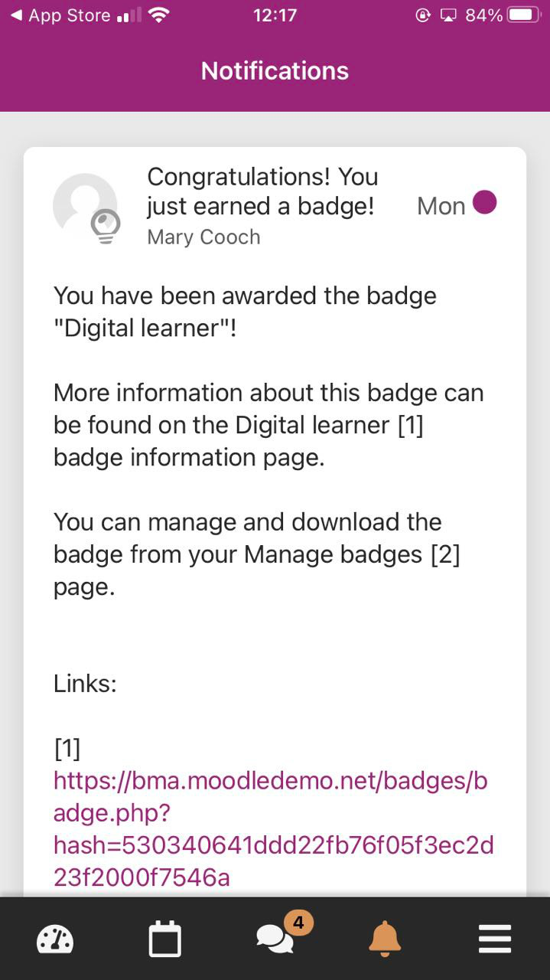Screen dimensions: 550x980
Task: Tap the rotation lock status icon
Action: pos(423,15)
